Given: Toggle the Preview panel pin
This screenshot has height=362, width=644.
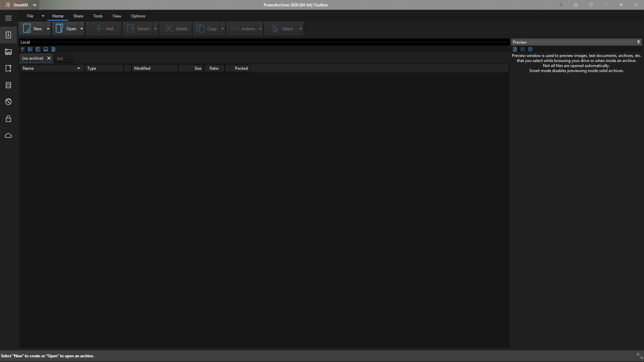Looking at the screenshot, I should (638, 42).
